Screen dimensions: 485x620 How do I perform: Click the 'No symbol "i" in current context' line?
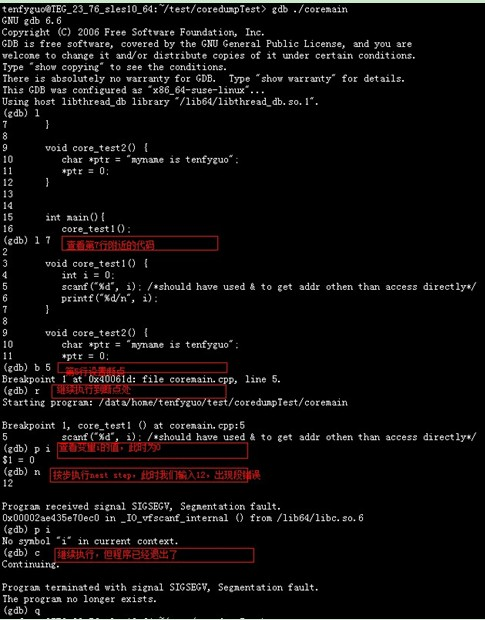tap(90, 541)
